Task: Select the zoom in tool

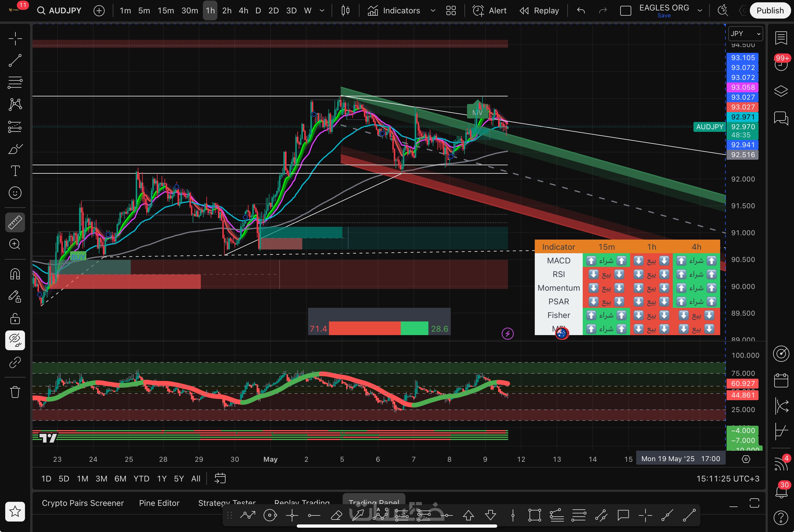Action: [x=15, y=244]
